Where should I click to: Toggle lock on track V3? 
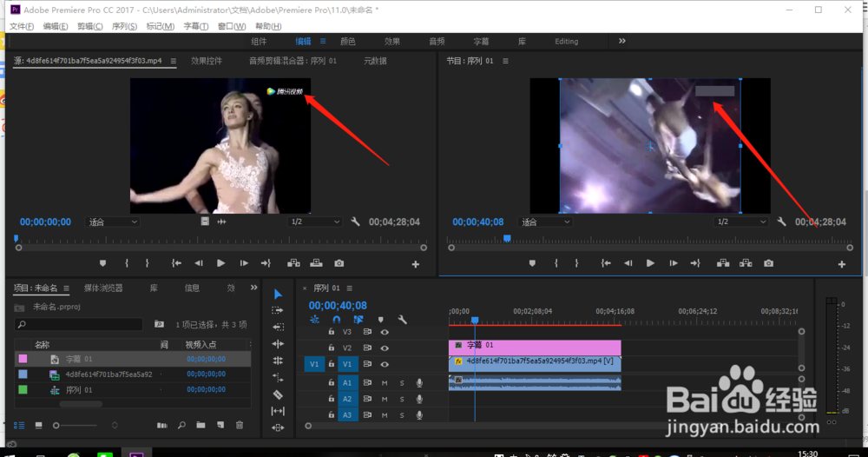tap(331, 332)
